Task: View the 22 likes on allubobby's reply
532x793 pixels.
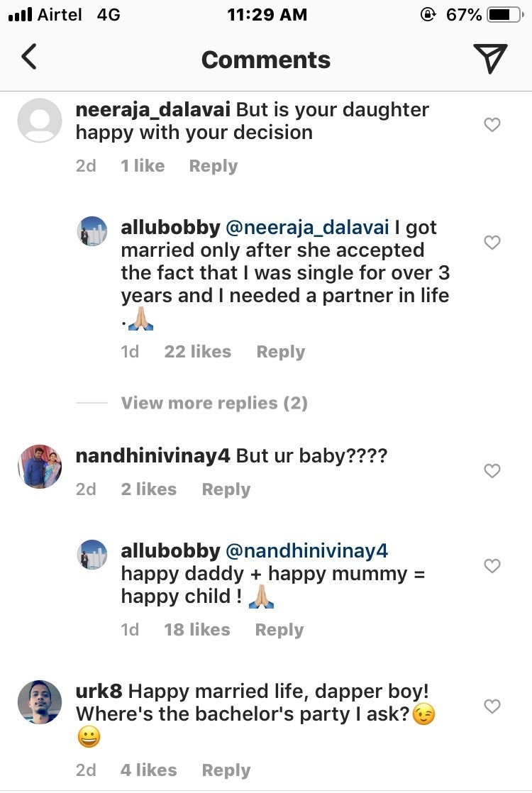Action: point(197,352)
